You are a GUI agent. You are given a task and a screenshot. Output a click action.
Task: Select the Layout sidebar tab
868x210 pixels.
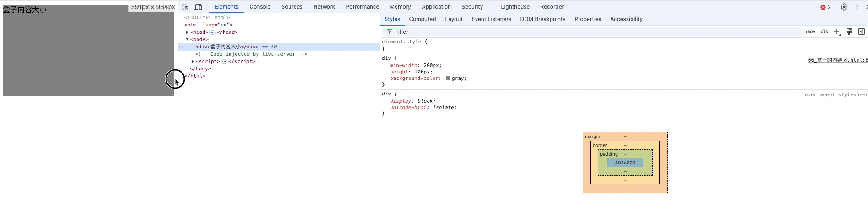tap(454, 19)
